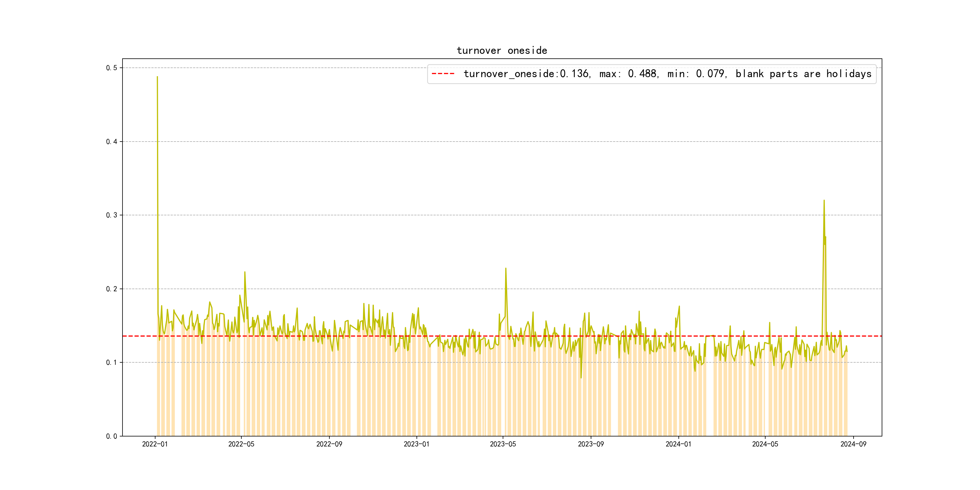Click the spike peak near 2023-05

[506, 268]
